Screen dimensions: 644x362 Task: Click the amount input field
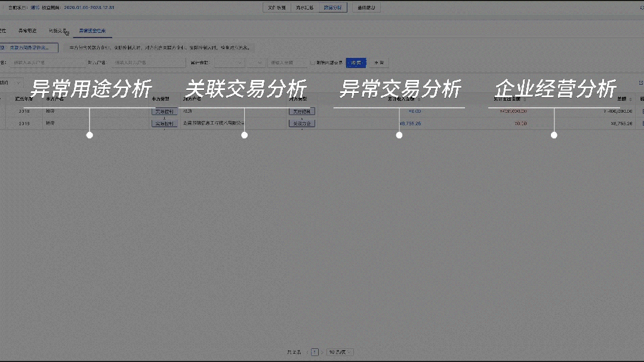(287, 63)
